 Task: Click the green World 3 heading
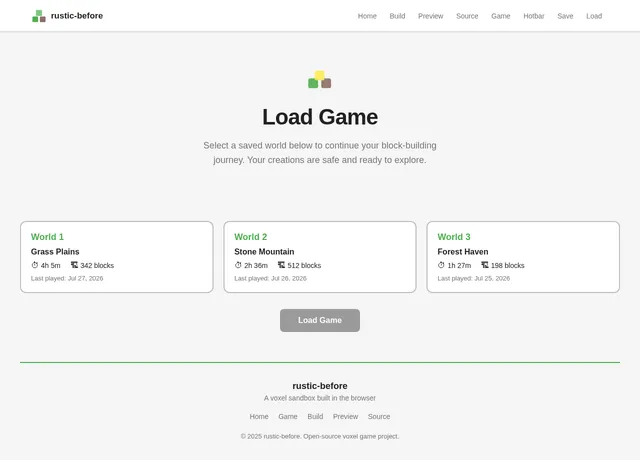(x=454, y=237)
